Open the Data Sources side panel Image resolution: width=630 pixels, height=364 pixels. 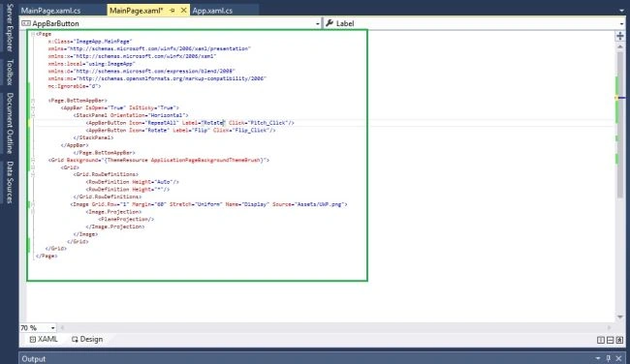pyautogui.click(x=10, y=182)
